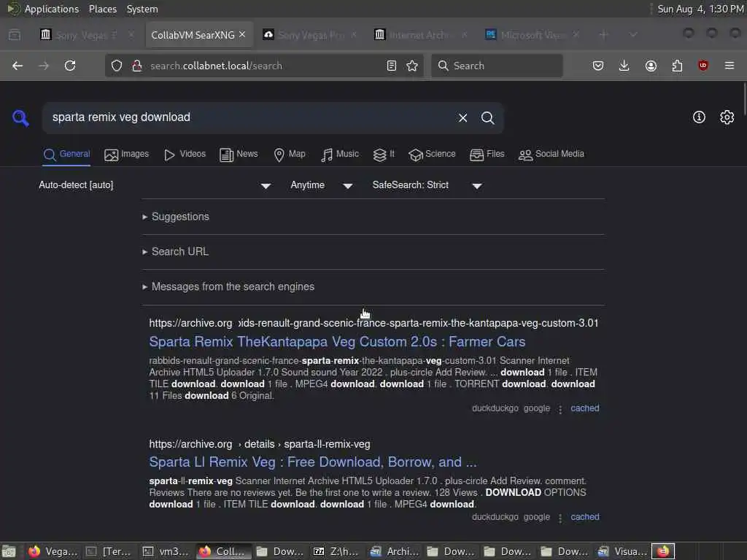
Task: Open the Firefox hamburger menu
Action: (x=729, y=66)
